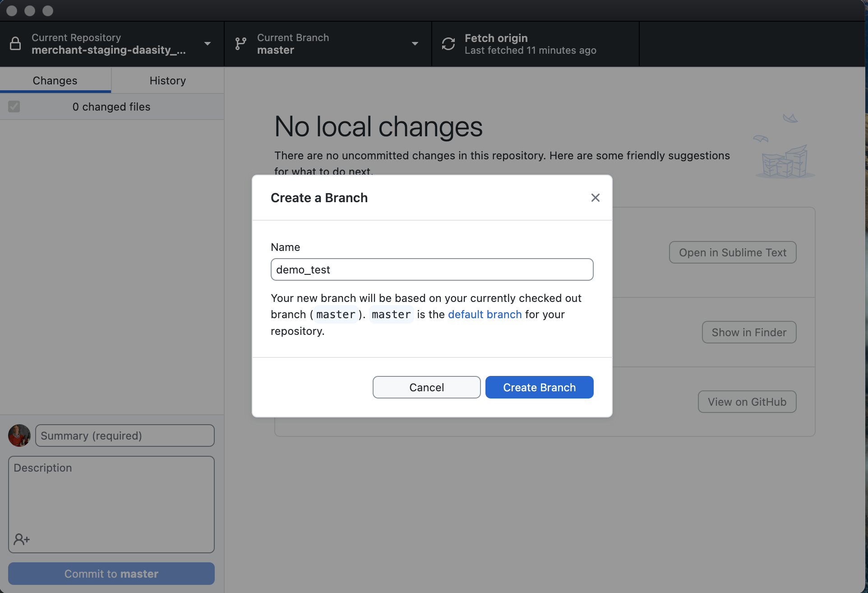Expand the Current Branch dropdown arrow
Image resolution: width=868 pixels, height=593 pixels.
[415, 44]
